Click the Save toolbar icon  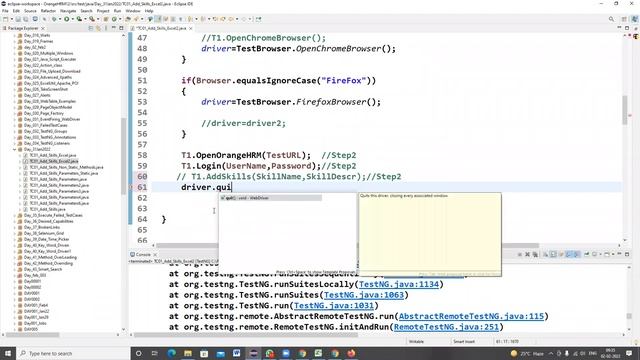click(x=18, y=19)
